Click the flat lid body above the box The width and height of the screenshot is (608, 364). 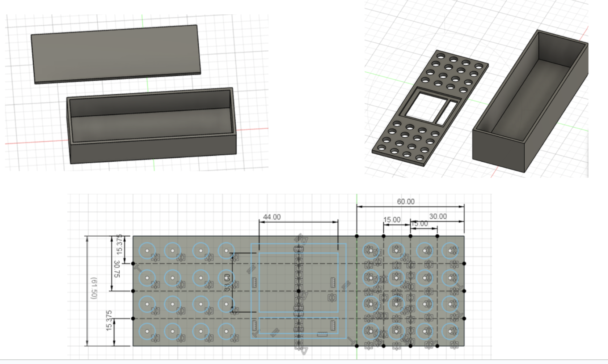pos(116,54)
